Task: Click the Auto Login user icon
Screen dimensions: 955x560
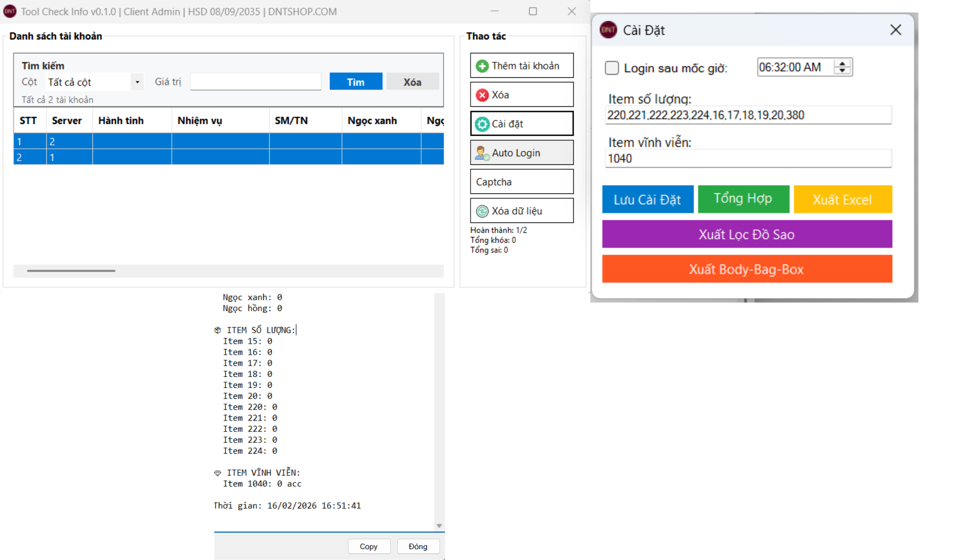Action: click(482, 153)
